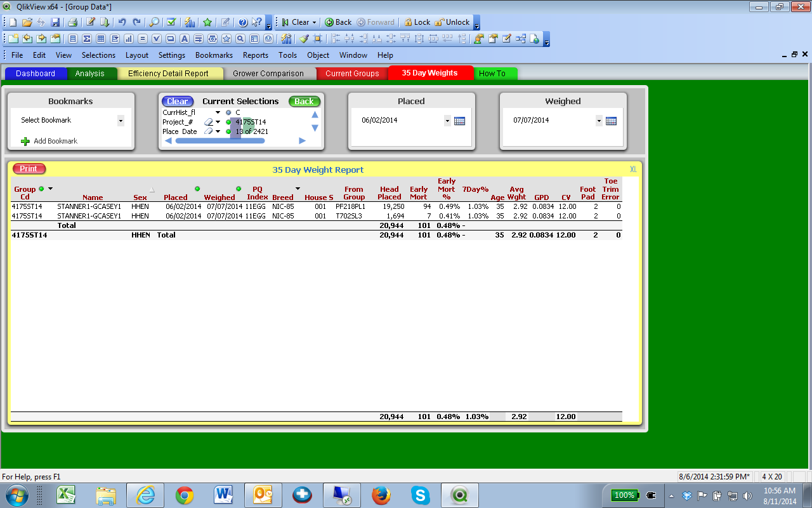The width and height of the screenshot is (812, 508).
Task: Open Excel from the Windows taskbar
Action: (x=66, y=495)
